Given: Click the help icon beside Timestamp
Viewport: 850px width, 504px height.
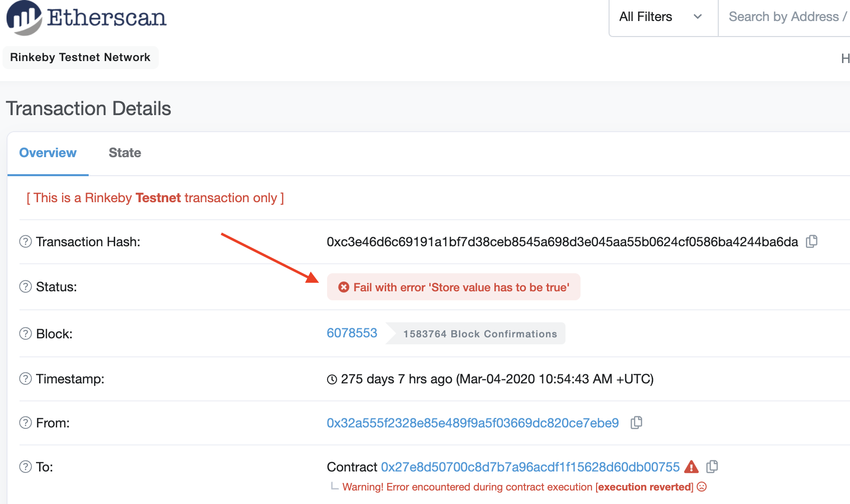Looking at the screenshot, I should (x=25, y=379).
